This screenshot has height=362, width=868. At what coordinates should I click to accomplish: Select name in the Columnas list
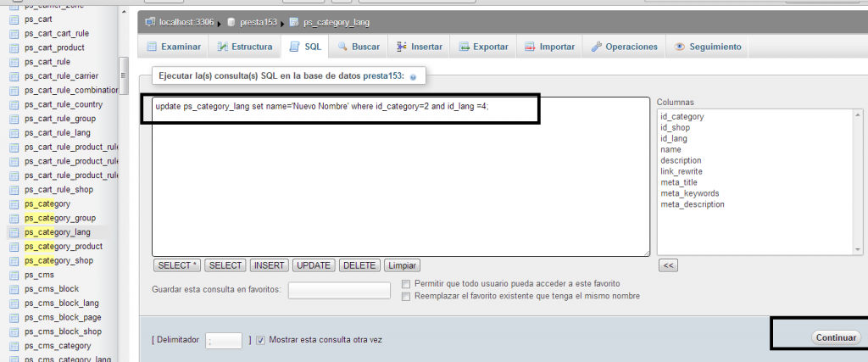[670, 149]
